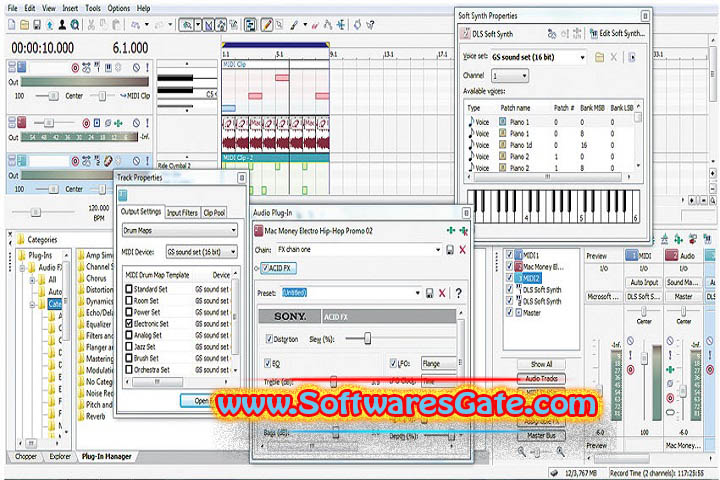Save the project with the floppy disk icon
Screen dimensions: 720x480
(x=37, y=25)
